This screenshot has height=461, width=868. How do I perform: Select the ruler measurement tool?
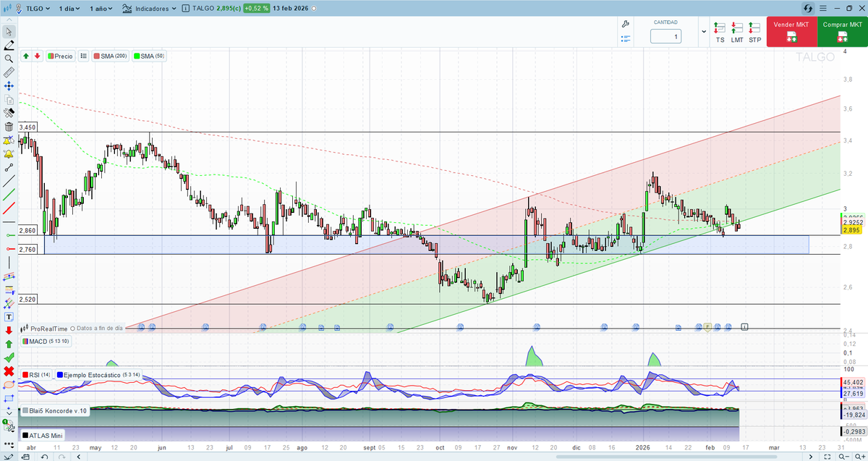(x=9, y=72)
